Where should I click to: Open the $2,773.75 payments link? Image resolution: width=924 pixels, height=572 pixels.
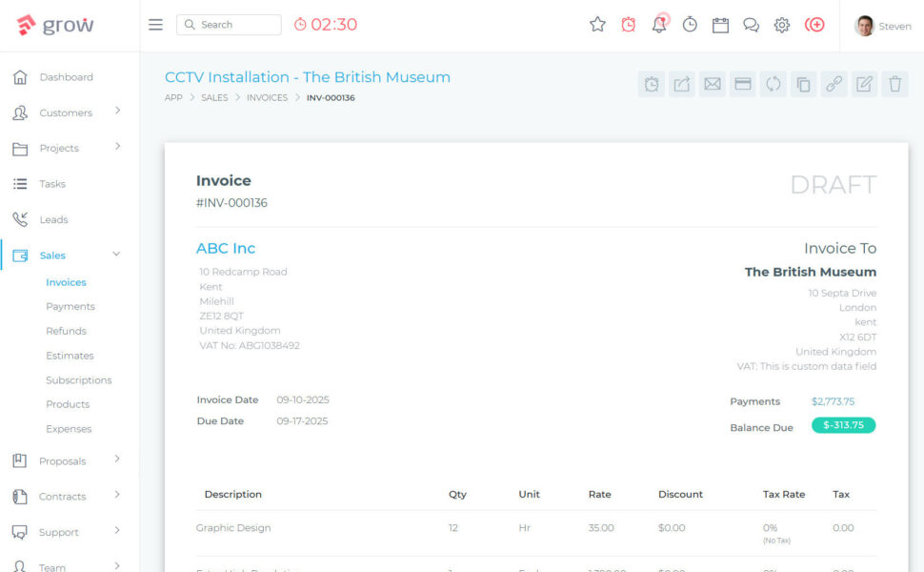pyautogui.click(x=833, y=401)
